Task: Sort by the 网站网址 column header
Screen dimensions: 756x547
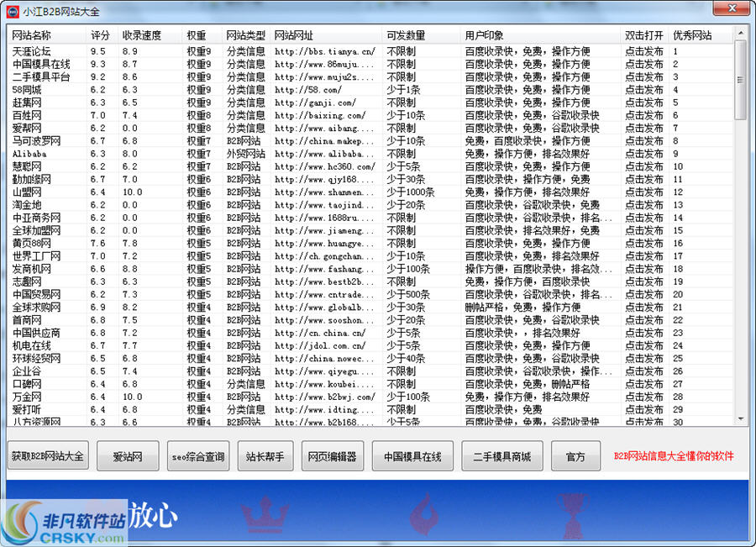Action: 327,35
